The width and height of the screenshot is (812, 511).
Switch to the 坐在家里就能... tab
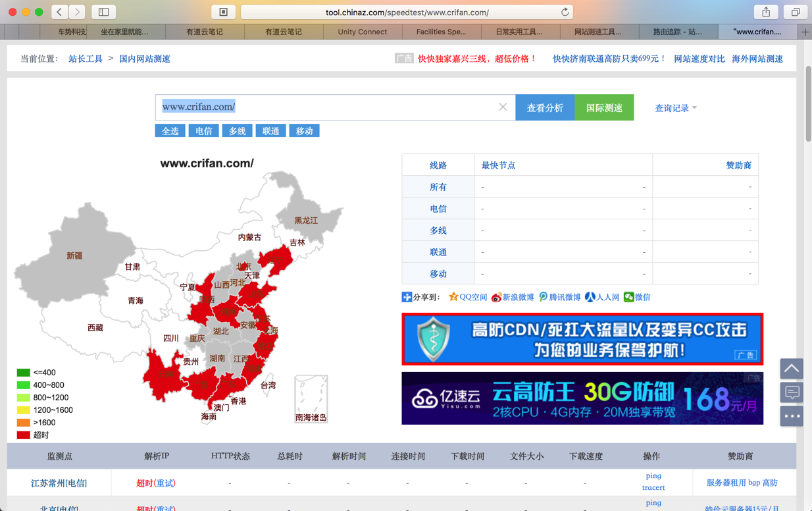[125, 32]
